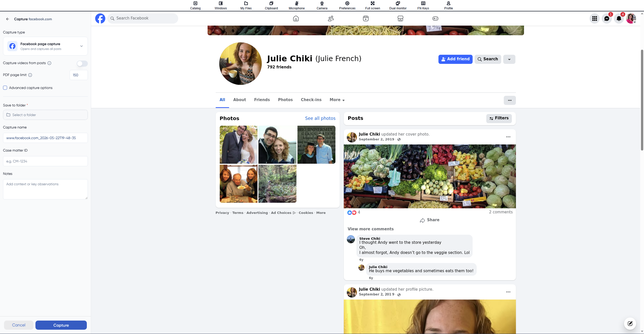Open the Catalog toolbar item
644x334 pixels.
195,5
